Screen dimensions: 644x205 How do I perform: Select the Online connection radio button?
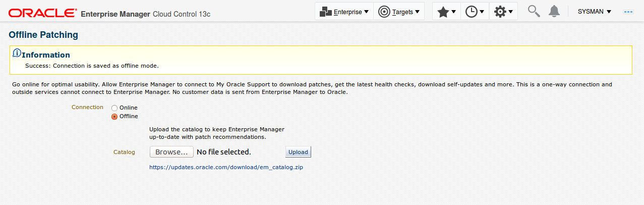114,108
